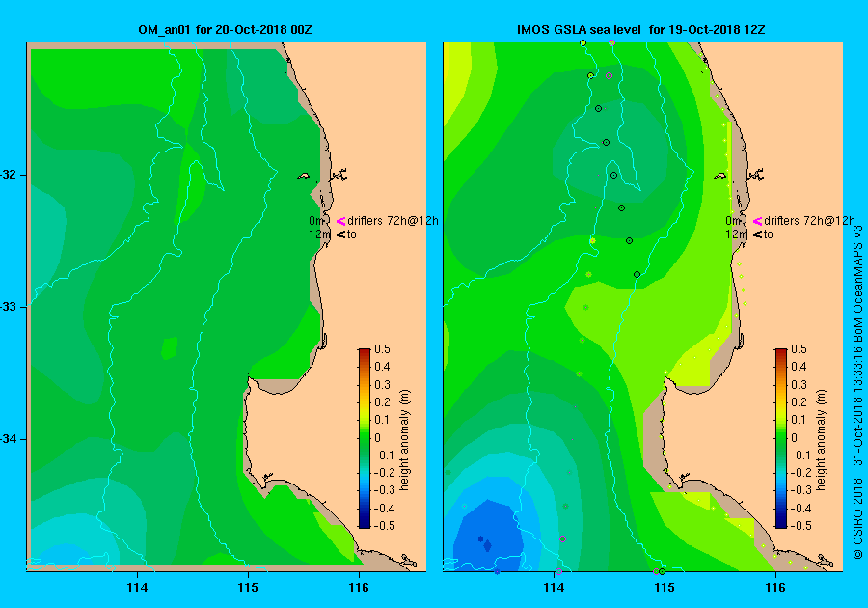868x608 pixels.
Task: Click the dark blue low-anomaly eddy in GSLA map
Action: click(487, 536)
